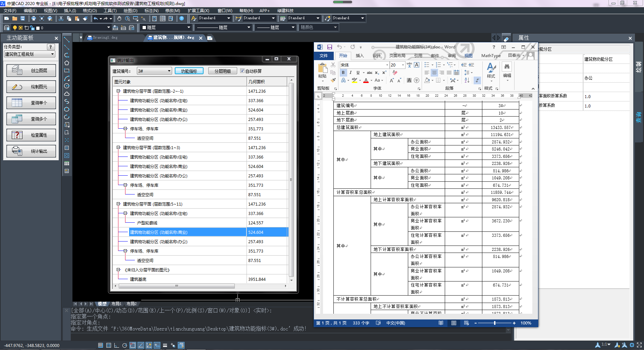Toggle bold formatting in Word ribbon
Viewport: 644px width, 350px height.
click(x=343, y=73)
